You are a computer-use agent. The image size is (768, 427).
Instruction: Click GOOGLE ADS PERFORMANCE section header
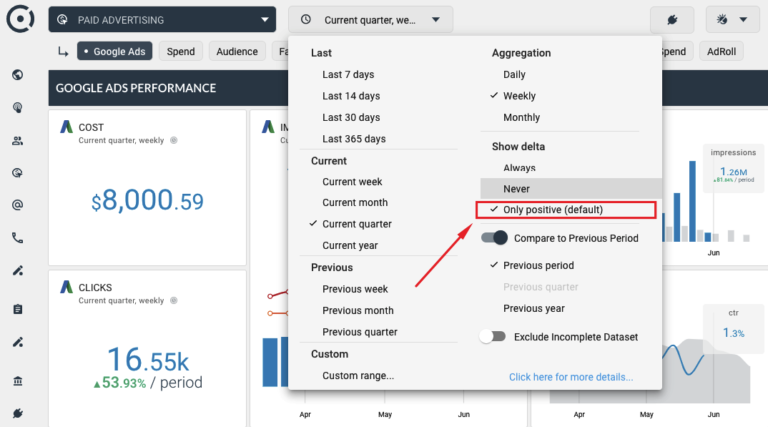click(x=136, y=88)
